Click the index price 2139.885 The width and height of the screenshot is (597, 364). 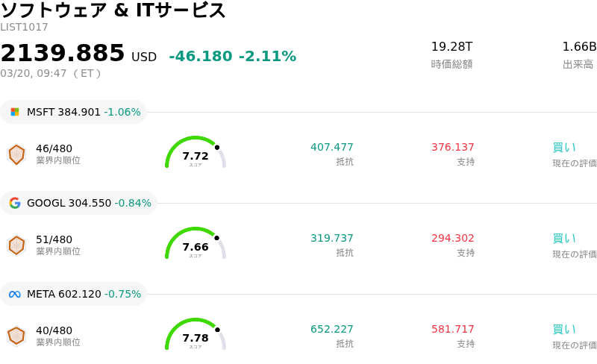[x=63, y=54]
